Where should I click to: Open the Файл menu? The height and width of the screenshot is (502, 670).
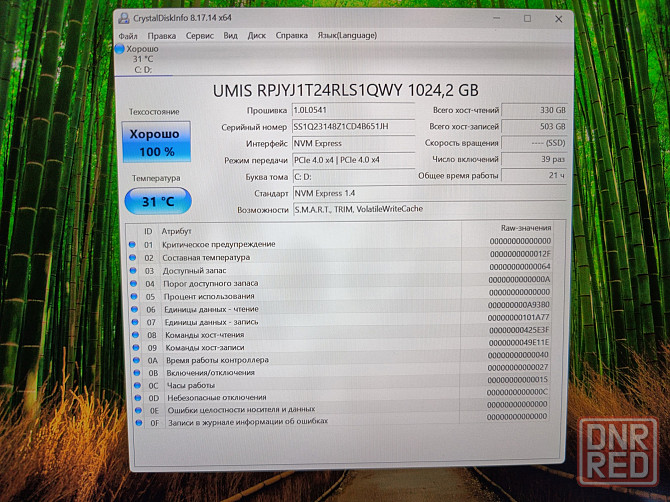(x=128, y=36)
